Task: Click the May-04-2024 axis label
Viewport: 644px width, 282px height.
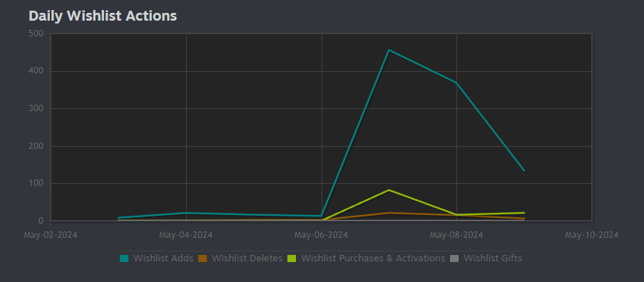Action: tap(185, 235)
